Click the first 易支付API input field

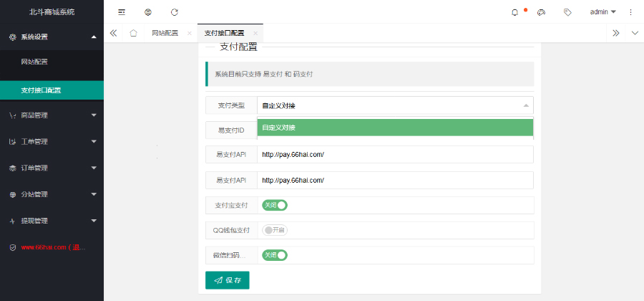pyautogui.click(x=394, y=155)
